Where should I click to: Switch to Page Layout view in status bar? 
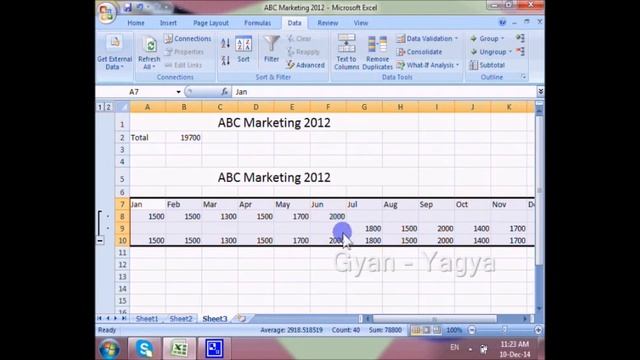tap(426, 330)
